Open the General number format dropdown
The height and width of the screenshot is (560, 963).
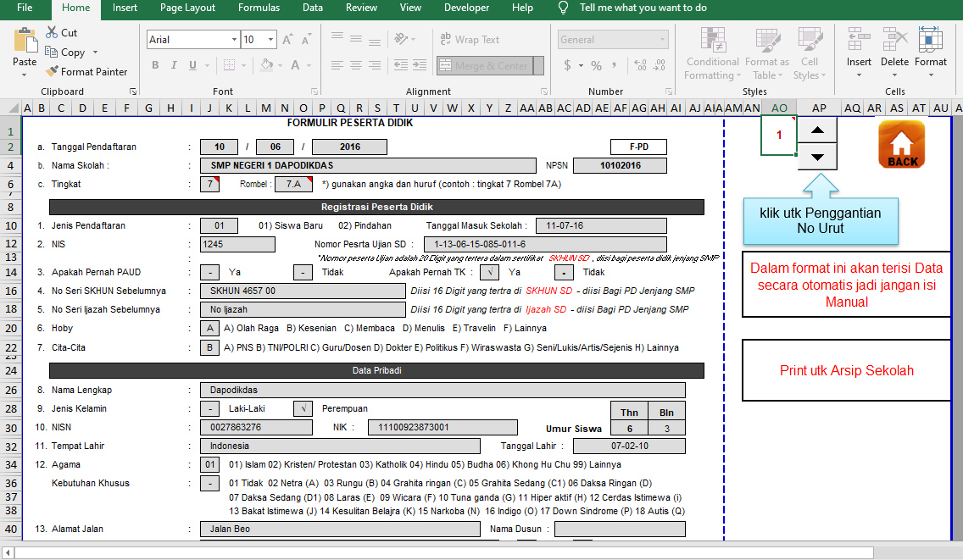click(x=662, y=39)
